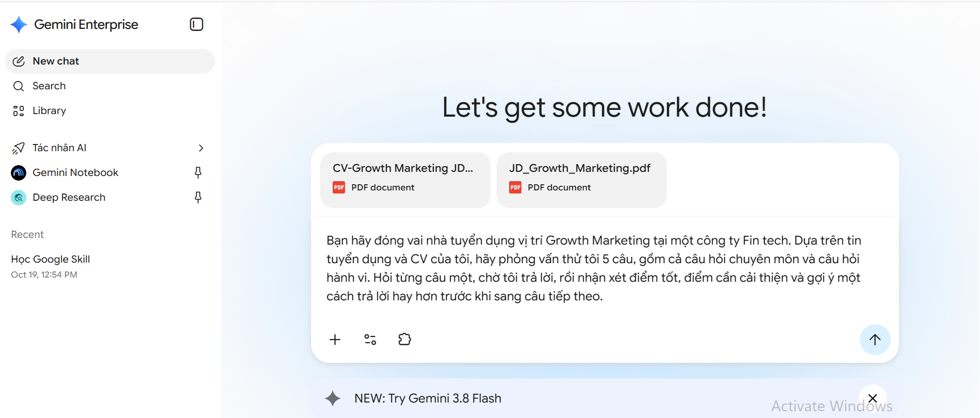Toggle pin for Gemini Notebook
The image size is (980, 418).
pyautogui.click(x=198, y=172)
